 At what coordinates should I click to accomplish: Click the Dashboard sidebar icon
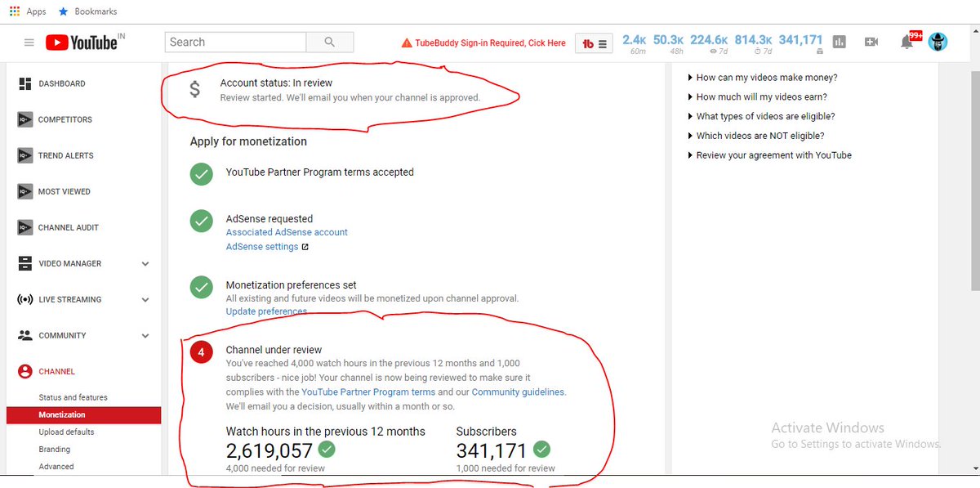click(24, 83)
